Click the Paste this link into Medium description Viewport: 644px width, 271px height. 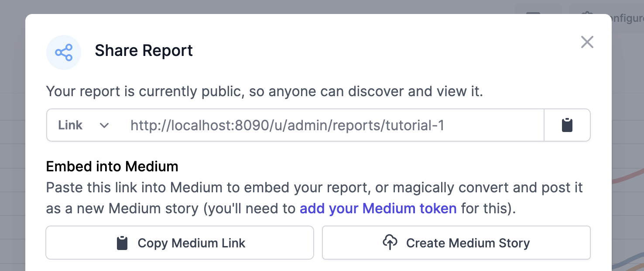[x=315, y=198]
